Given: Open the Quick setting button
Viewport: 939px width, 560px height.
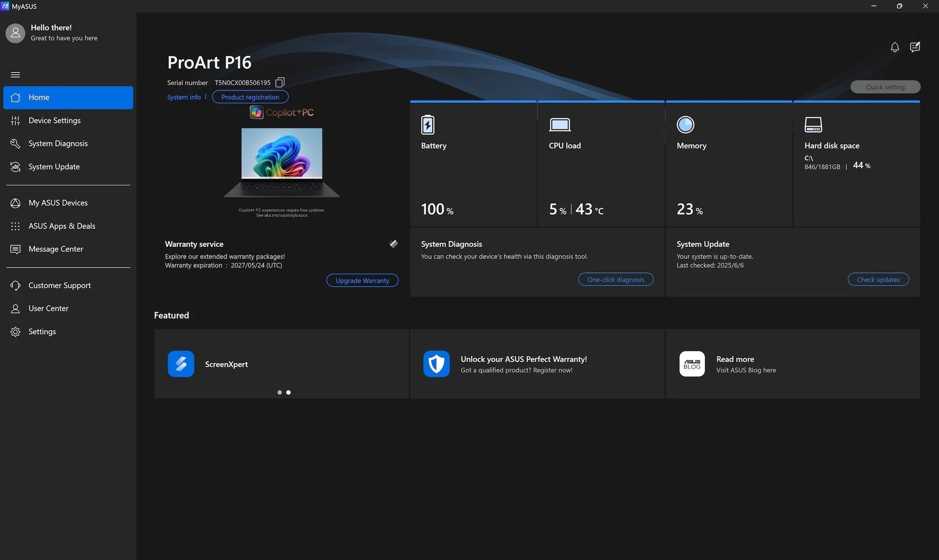Looking at the screenshot, I should [x=885, y=87].
